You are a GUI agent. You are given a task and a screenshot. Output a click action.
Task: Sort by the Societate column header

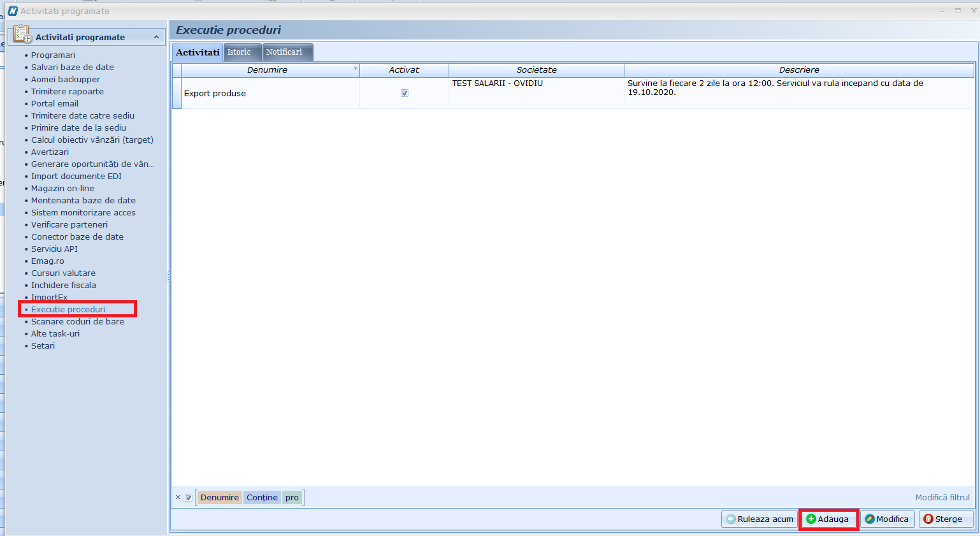(537, 70)
